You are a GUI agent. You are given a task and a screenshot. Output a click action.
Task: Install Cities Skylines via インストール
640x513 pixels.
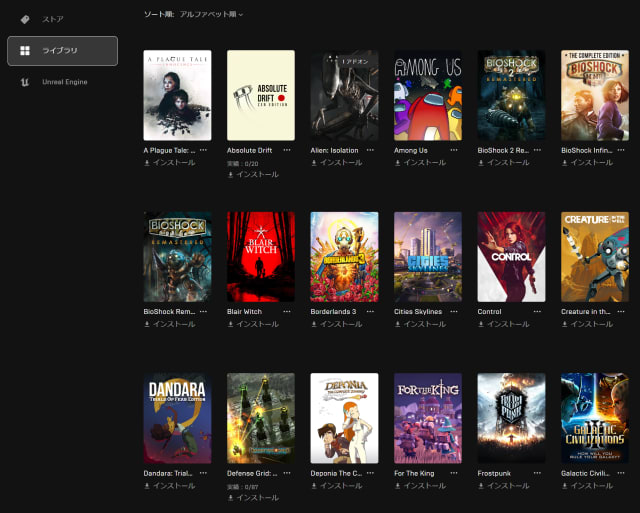click(x=420, y=324)
